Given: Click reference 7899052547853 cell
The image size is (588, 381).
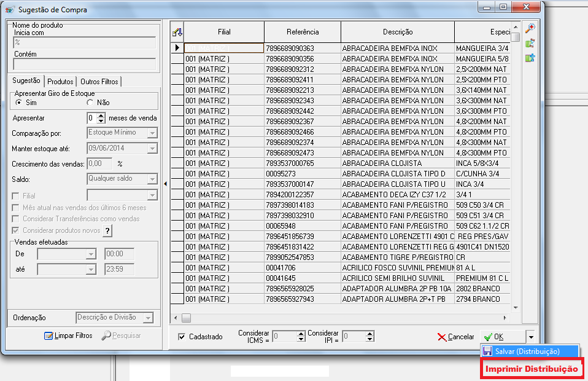Looking at the screenshot, I should pos(302,257).
